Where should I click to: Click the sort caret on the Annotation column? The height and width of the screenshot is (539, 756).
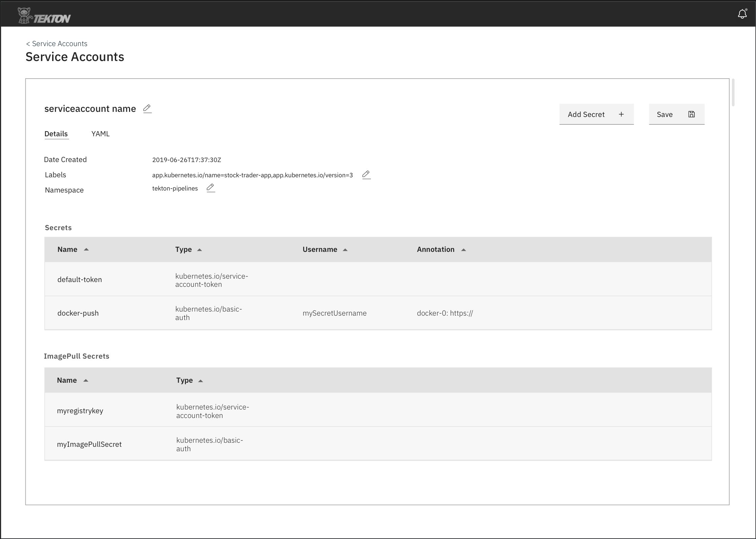(x=463, y=249)
